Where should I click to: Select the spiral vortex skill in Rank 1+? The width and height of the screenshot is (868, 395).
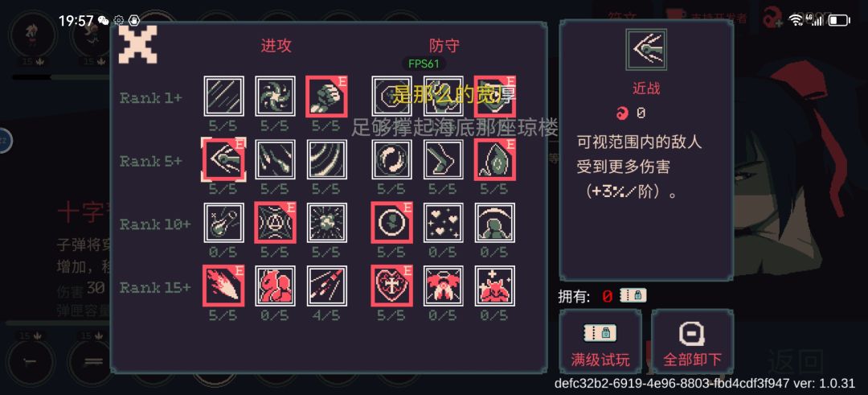[275, 97]
